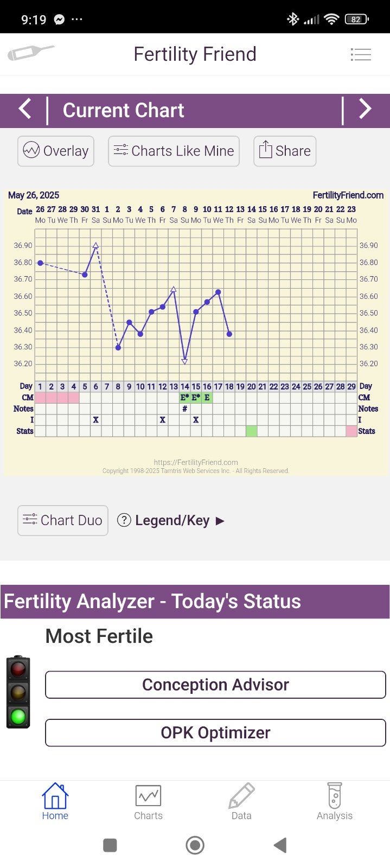Screen dimensions: 390x868
Task: Tap the traffic light fertility icon
Action: [18, 692]
